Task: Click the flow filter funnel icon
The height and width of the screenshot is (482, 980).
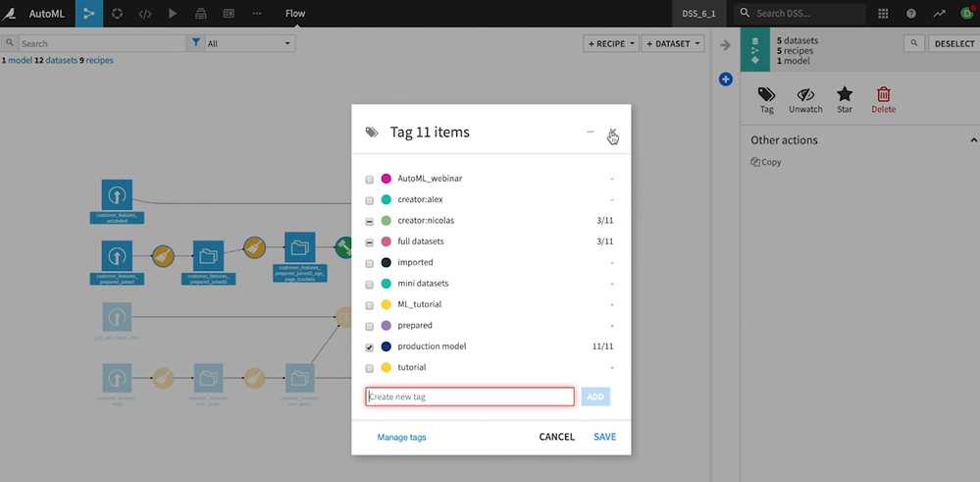Action: point(195,43)
